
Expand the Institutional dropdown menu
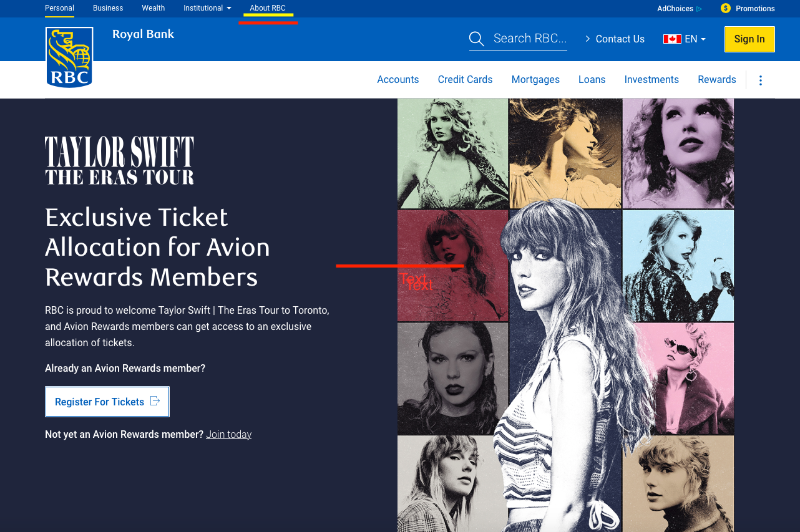[x=207, y=8]
